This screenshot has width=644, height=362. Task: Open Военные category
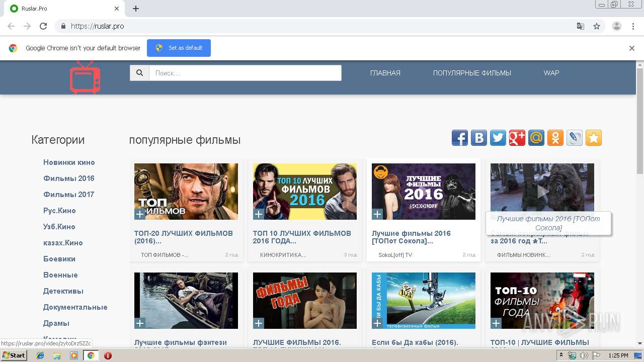60,275
